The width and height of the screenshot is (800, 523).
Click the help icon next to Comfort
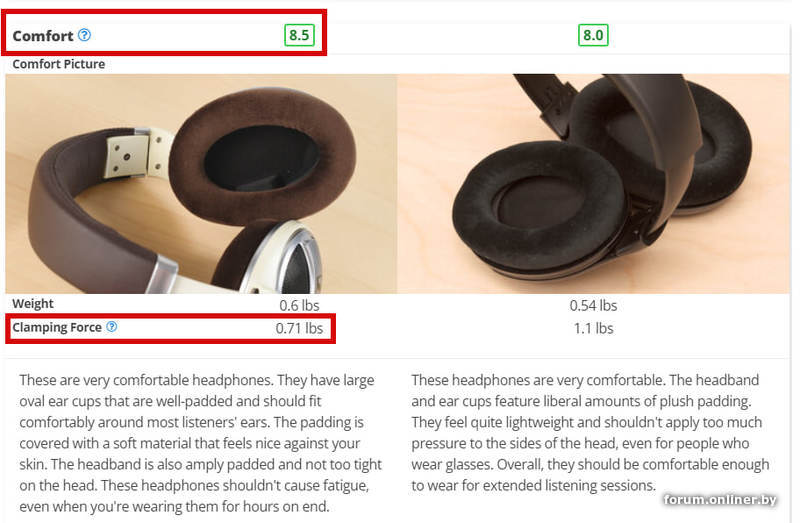tap(84, 35)
